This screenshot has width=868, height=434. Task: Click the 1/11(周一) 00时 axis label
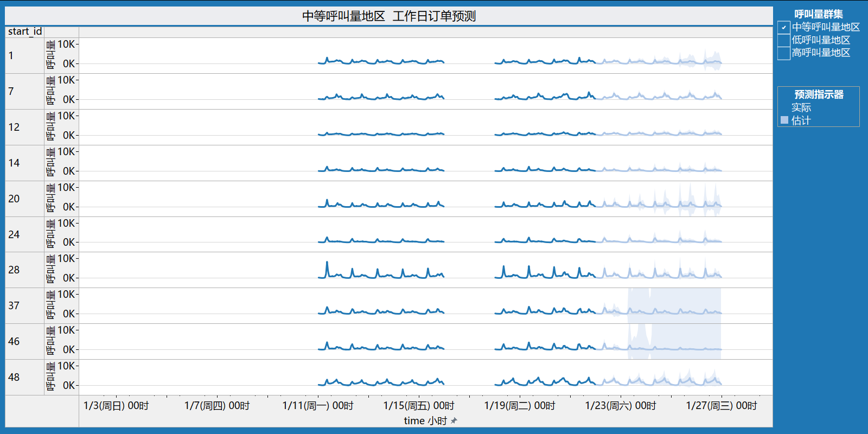click(318, 405)
